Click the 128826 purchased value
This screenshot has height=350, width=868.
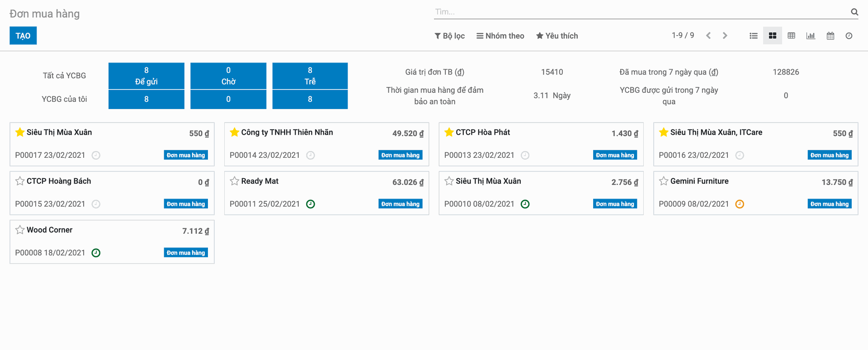point(786,72)
